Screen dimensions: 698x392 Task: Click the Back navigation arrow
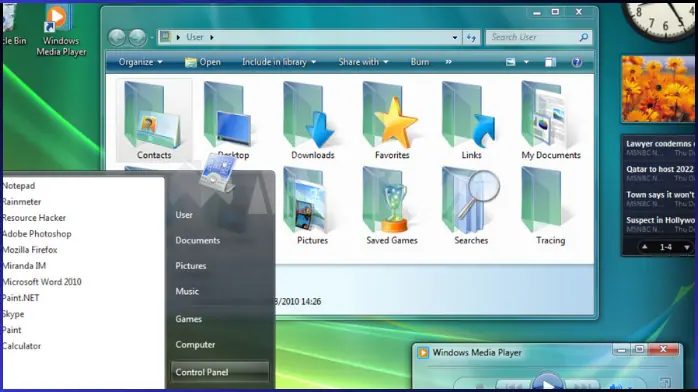(x=117, y=37)
